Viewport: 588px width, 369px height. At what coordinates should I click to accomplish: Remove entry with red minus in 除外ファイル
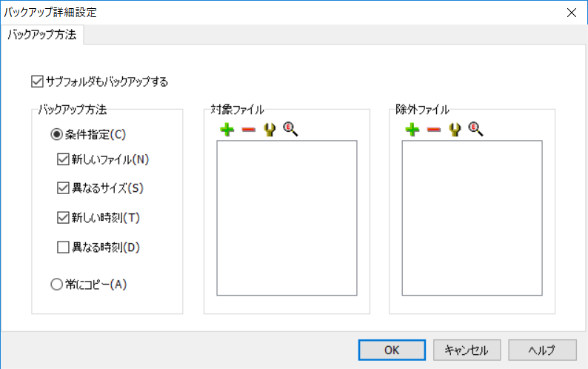point(433,130)
